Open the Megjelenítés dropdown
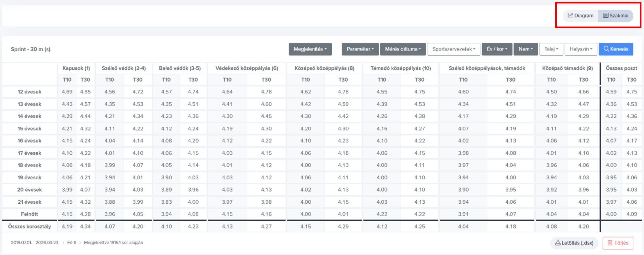 pos(310,49)
